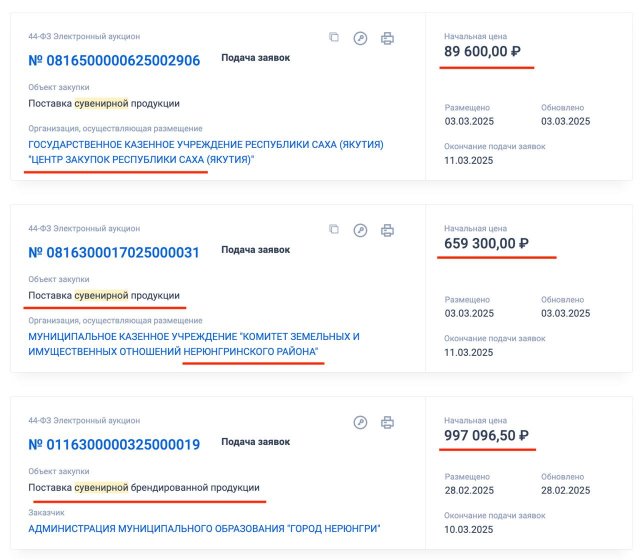Open the auction link № 0816500000625002906
The height and width of the screenshot is (560, 640).
pos(114,60)
